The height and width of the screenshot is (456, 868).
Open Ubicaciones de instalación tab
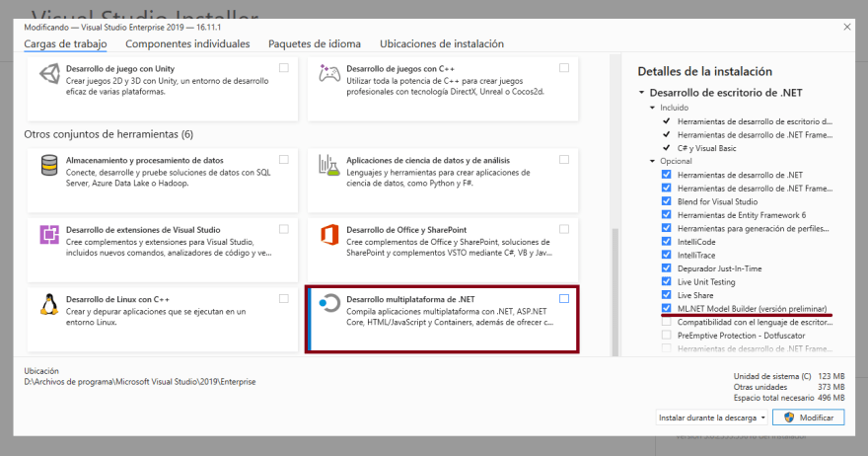click(x=442, y=43)
